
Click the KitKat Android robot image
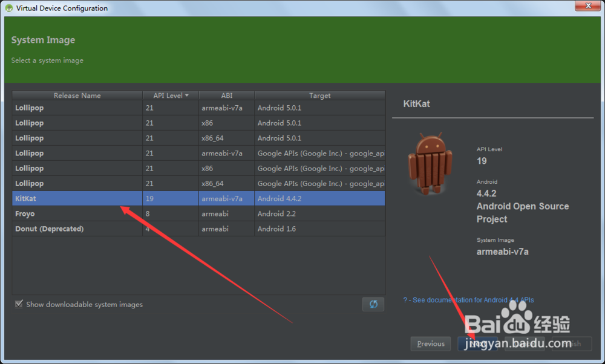click(x=430, y=163)
